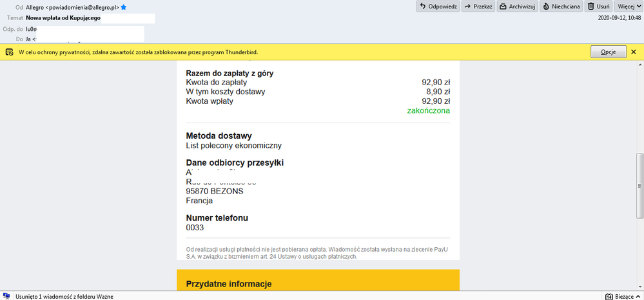644x300 pixels.
Task: Click the online status icon in status bar
Action: pyautogui.click(x=7, y=295)
